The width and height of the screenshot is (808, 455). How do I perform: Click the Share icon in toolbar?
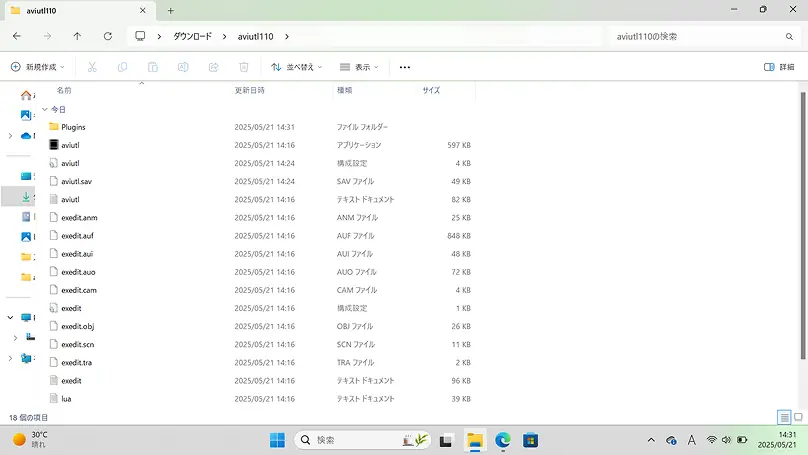click(x=213, y=67)
